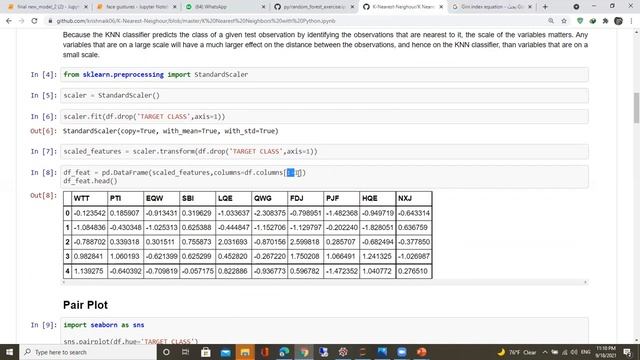The image size is (640, 360).
Task: Open Chrome from the taskbar
Action: (304, 352)
